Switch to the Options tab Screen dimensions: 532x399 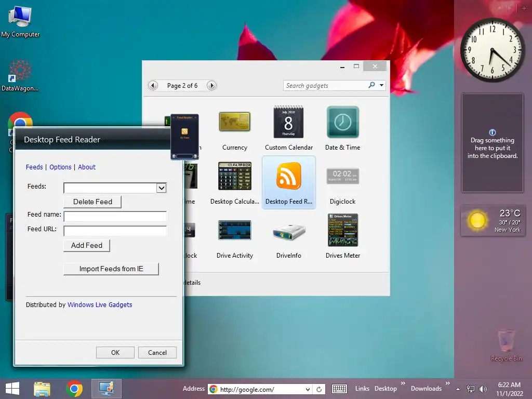(x=60, y=167)
